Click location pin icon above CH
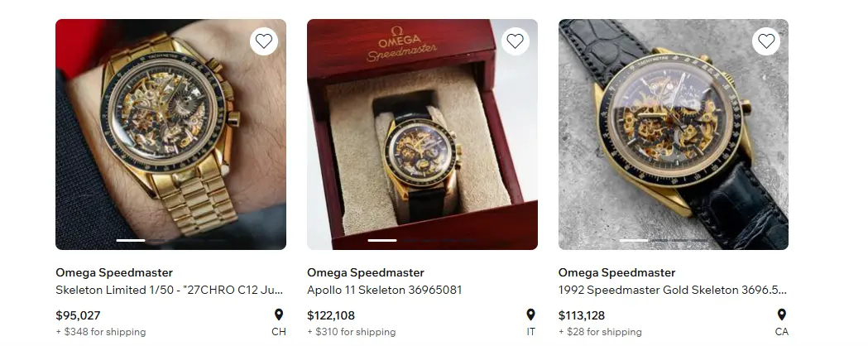This screenshot has width=868, height=346. point(279,315)
